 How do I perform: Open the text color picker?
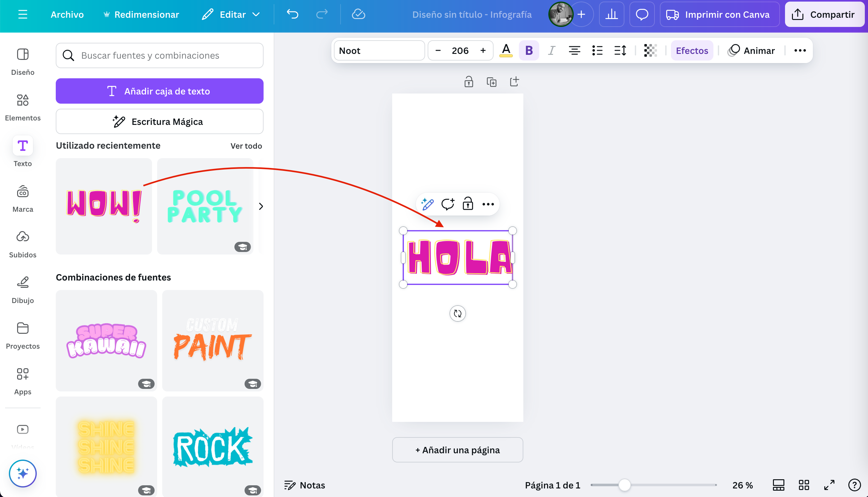pos(506,50)
